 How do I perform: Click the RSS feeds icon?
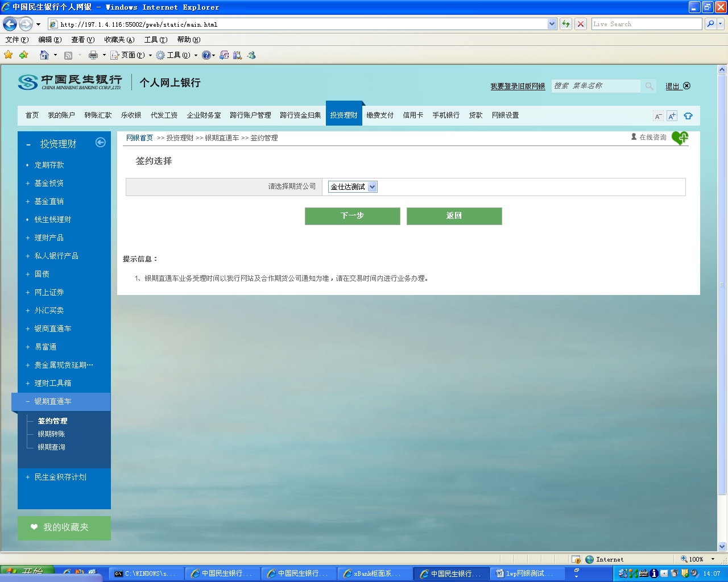pos(68,55)
